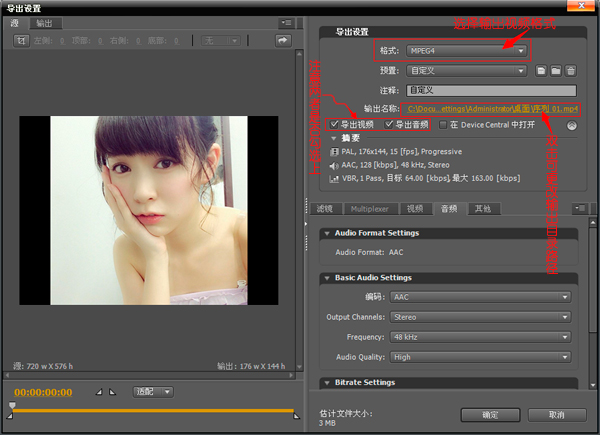600x435 pixels.
Task: Click the delete preset trash icon
Action: tap(571, 71)
